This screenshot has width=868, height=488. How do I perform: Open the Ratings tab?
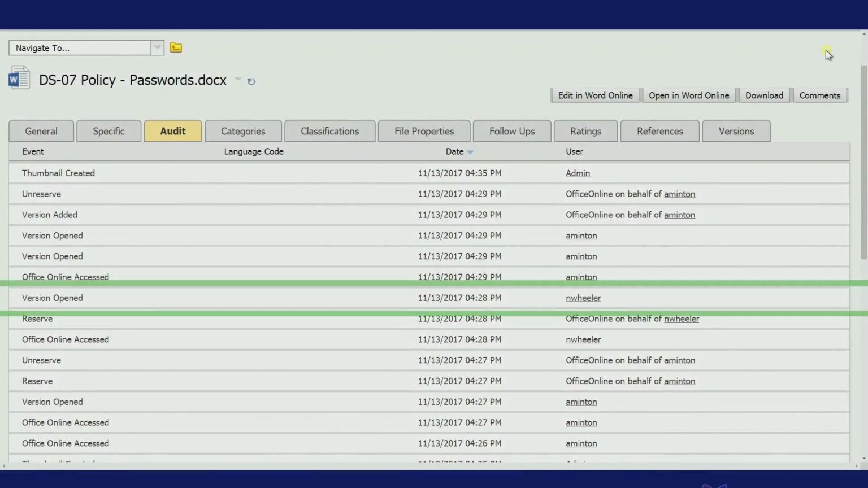pyautogui.click(x=585, y=131)
